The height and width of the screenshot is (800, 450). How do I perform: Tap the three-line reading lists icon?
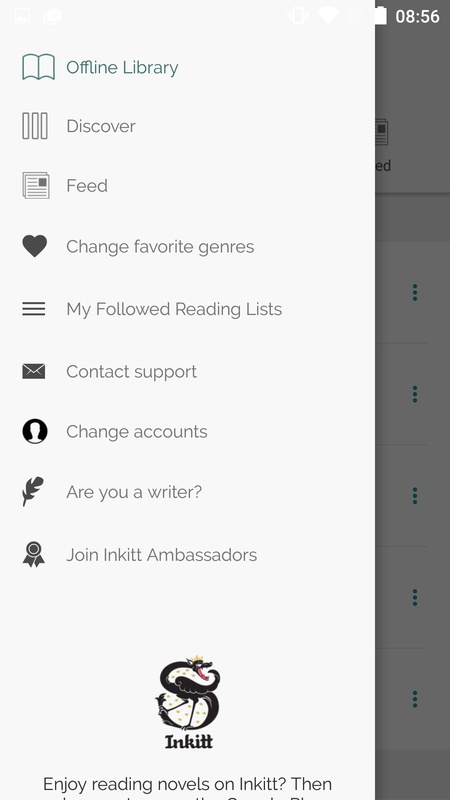tap(34, 309)
